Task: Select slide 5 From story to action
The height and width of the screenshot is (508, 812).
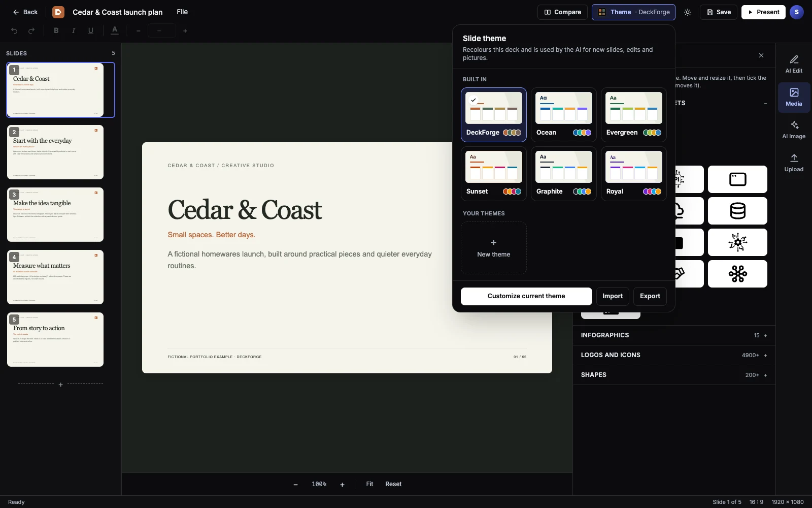Action: (x=55, y=340)
